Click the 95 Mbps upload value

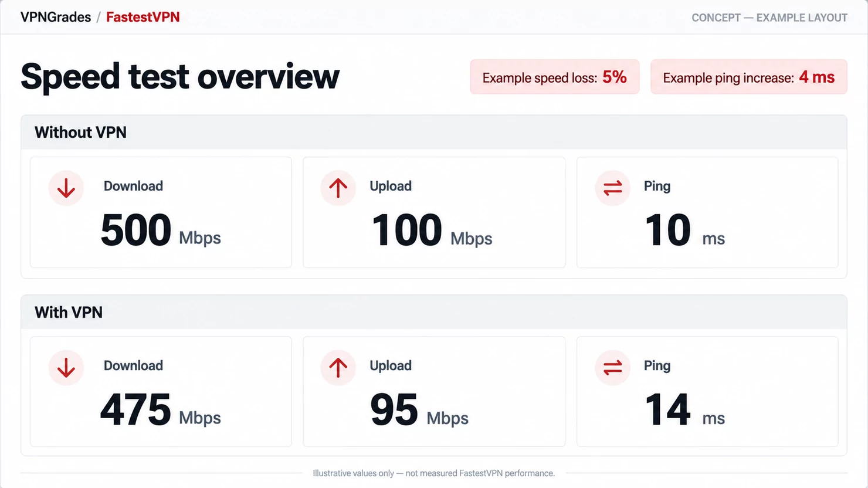coord(419,409)
